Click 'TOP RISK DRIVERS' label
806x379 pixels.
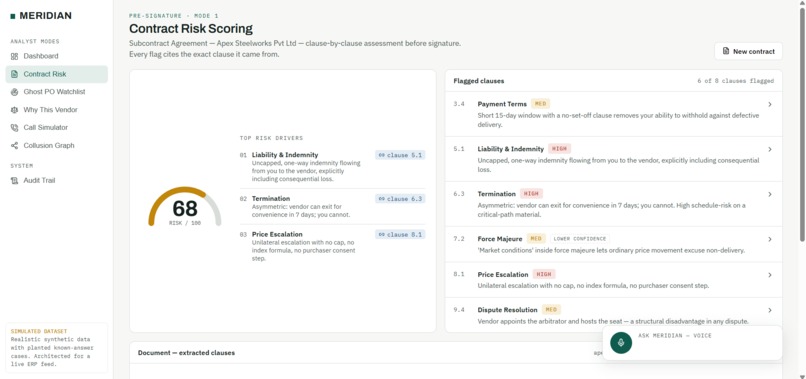point(271,138)
